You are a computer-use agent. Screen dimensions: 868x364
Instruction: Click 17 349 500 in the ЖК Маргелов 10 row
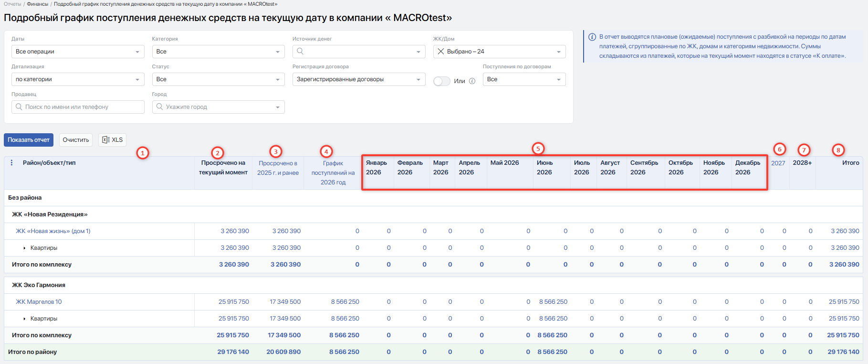(x=285, y=302)
